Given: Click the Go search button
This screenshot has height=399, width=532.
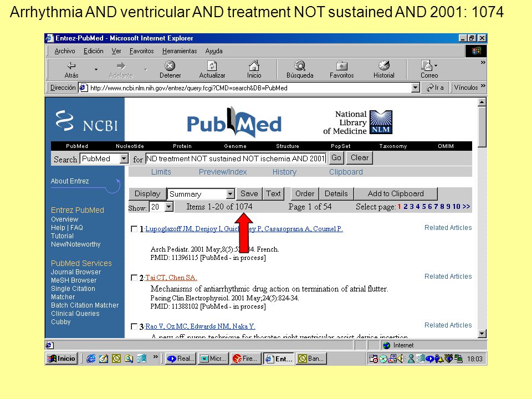Looking at the screenshot, I should tap(336, 158).
